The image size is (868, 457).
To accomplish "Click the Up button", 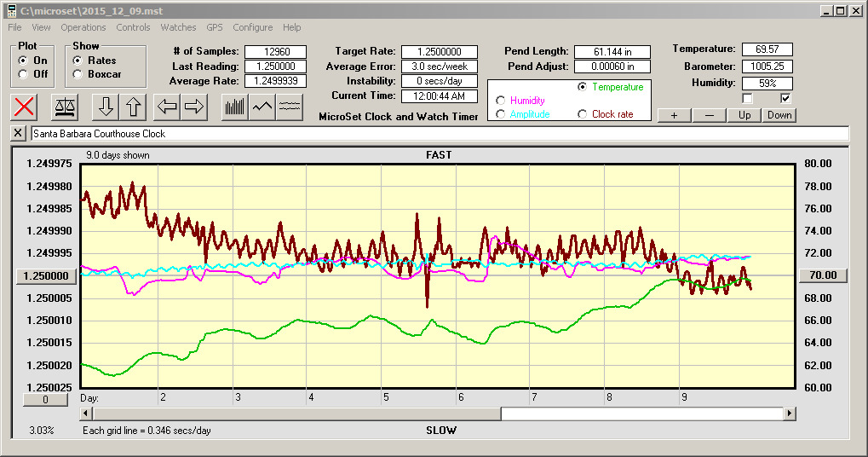I will pos(744,115).
